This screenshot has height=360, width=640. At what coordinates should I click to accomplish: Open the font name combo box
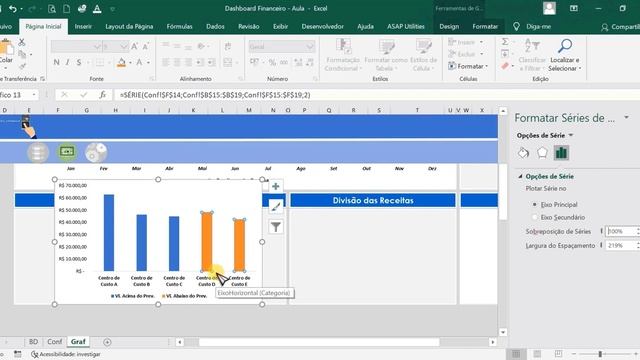click(x=76, y=47)
